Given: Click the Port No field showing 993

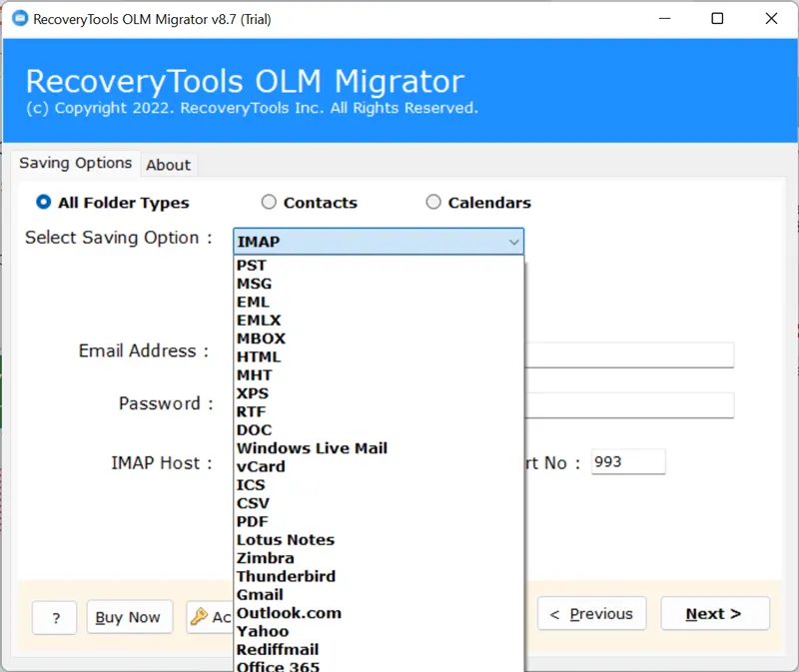Looking at the screenshot, I should click(627, 462).
